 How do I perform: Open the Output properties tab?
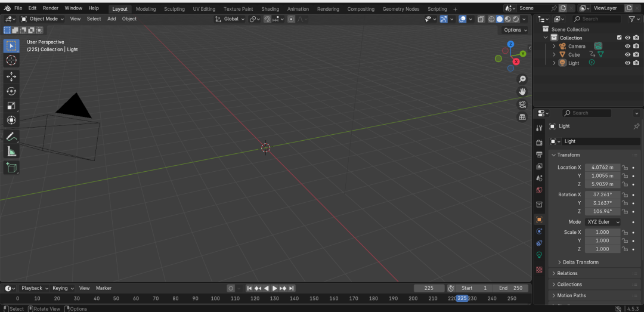point(539,154)
